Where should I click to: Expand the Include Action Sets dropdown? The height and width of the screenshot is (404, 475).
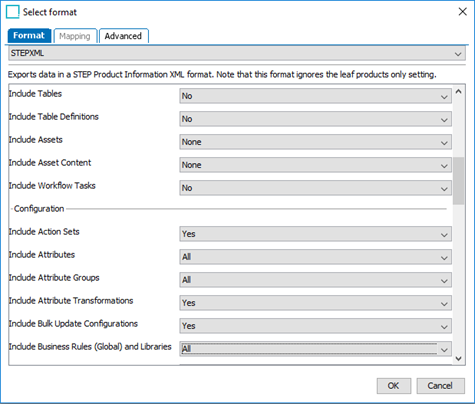pyautogui.click(x=315, y=234)
